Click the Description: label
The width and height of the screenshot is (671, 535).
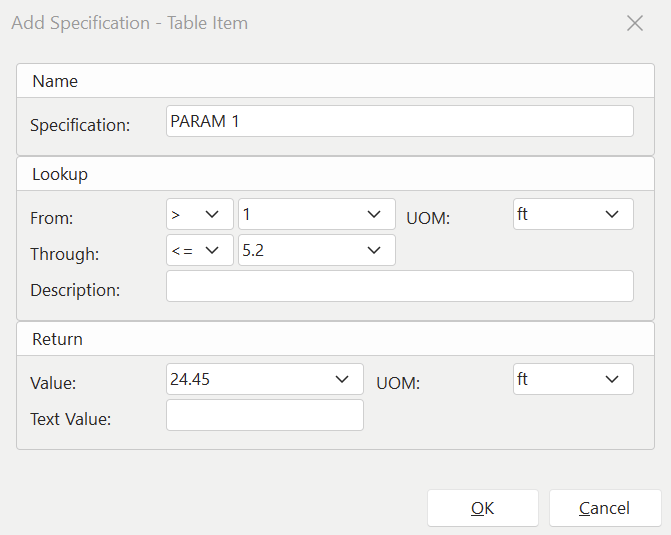click(75, 290)
